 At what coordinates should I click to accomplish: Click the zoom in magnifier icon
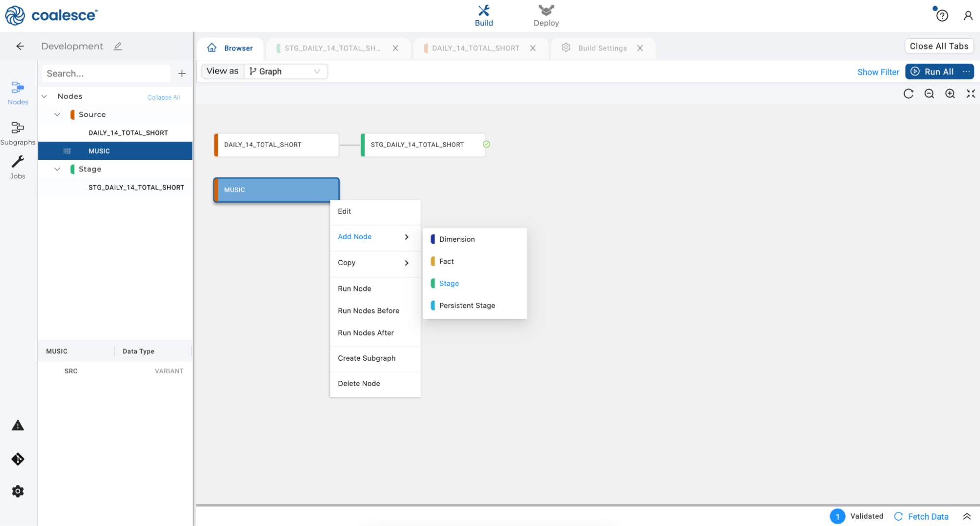pyautogui.click(x=950, y=94)
